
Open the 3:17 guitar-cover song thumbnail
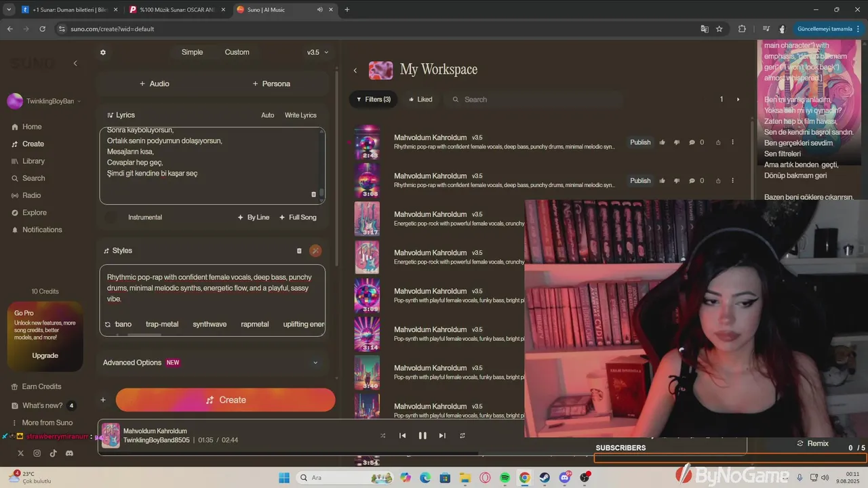tap(367, 218)
